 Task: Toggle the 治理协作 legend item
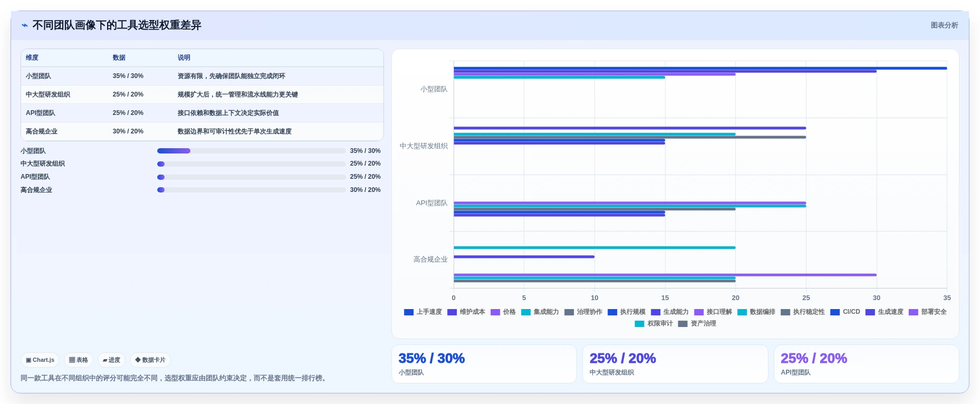coord(583,312)
